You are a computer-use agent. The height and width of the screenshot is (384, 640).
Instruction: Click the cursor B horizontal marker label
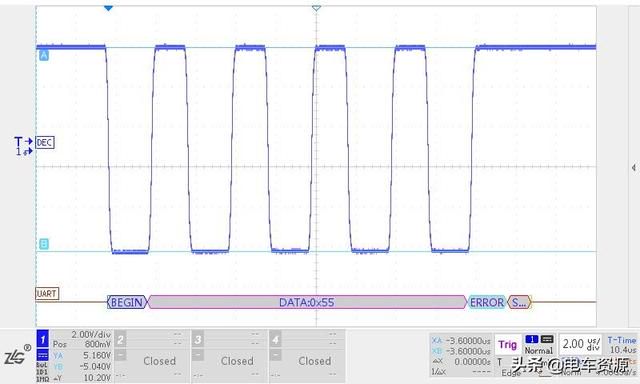[44, 244]
